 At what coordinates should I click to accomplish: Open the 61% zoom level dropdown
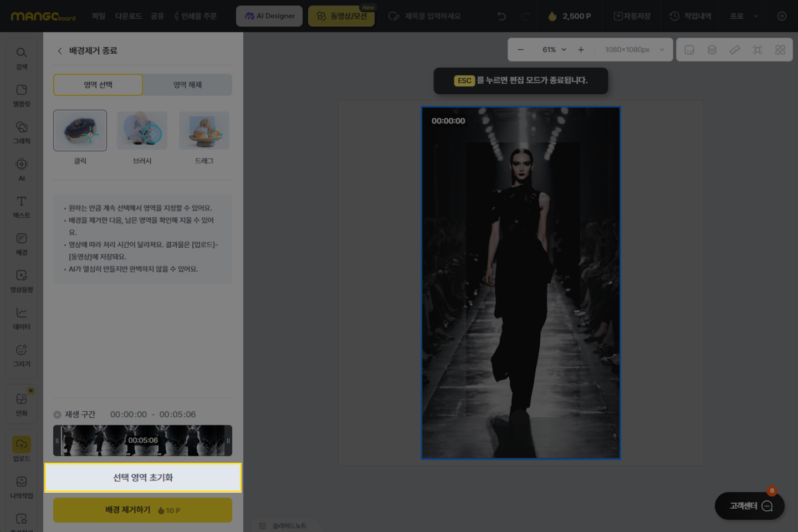coord(554,50)
